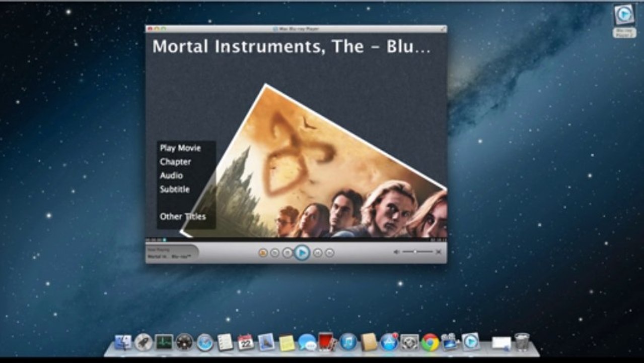Image resolution: width=644 pixels, height=363 pixels.
Task: Choose Other Titles in the disc menu
Action: [183, 216]
